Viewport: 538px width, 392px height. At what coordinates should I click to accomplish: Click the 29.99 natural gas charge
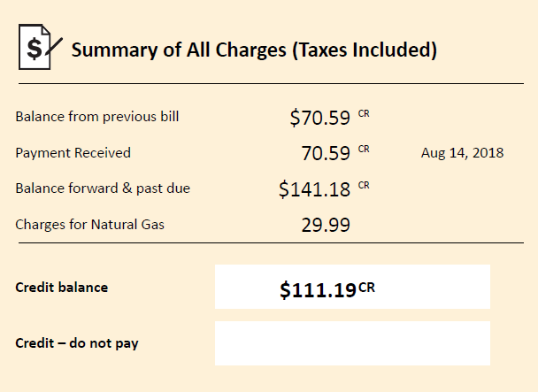click(326, 225)
